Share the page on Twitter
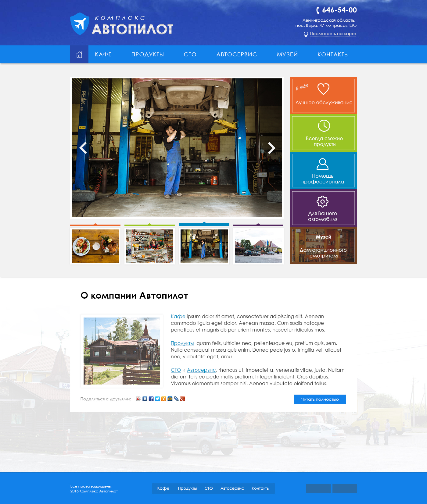427x504 pixels. [157, 399]
